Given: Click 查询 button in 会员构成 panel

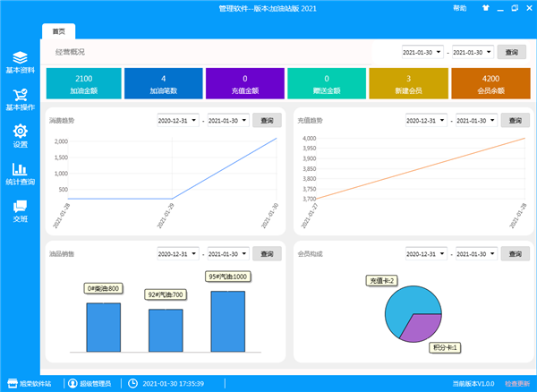Looking at the screenshot, I should point(515,253).
